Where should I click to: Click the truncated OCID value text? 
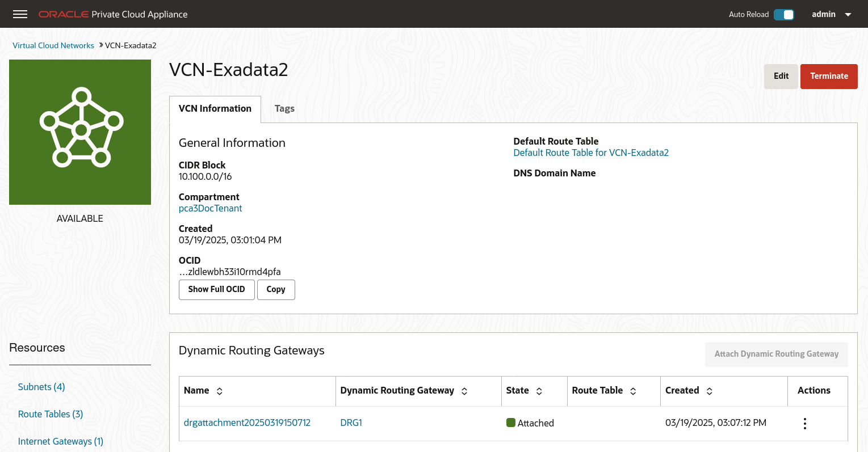click(x=230, y=272)
